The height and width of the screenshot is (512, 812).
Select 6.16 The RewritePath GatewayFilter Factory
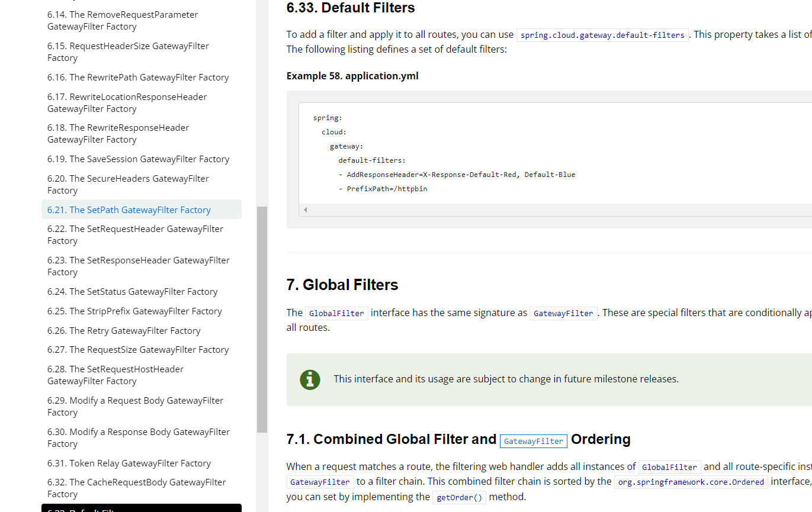pyautogui.click(x=138, y=78)
